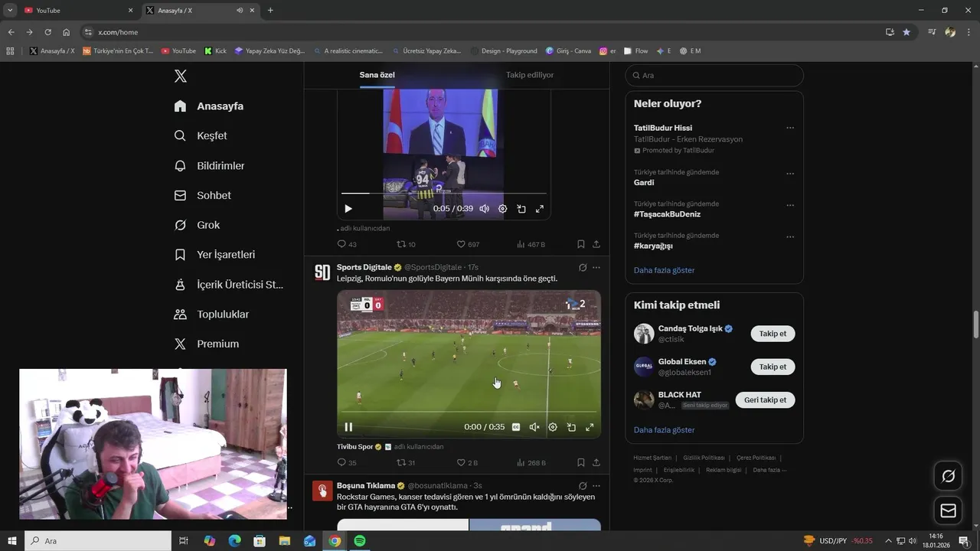Screen dimensions: 980x551
Task: Open Bildirimler notifications
Action: click(209, 165)
